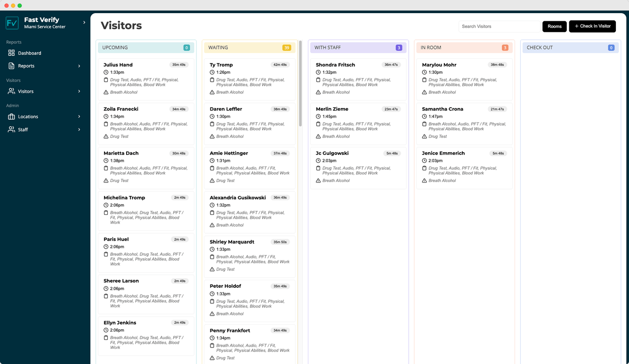The width and height of the screenshot is (629, 364).
Task: Click clipboard icon on Merlin Zieme card
Action: coord(318,124)
